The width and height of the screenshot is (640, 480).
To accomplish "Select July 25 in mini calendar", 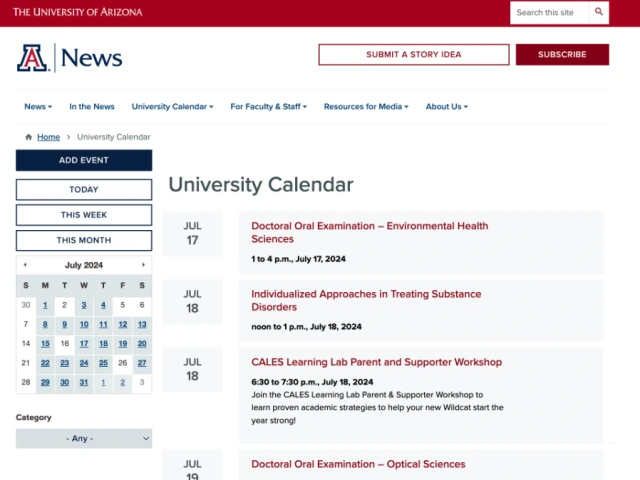I will [x=103, y=363].
